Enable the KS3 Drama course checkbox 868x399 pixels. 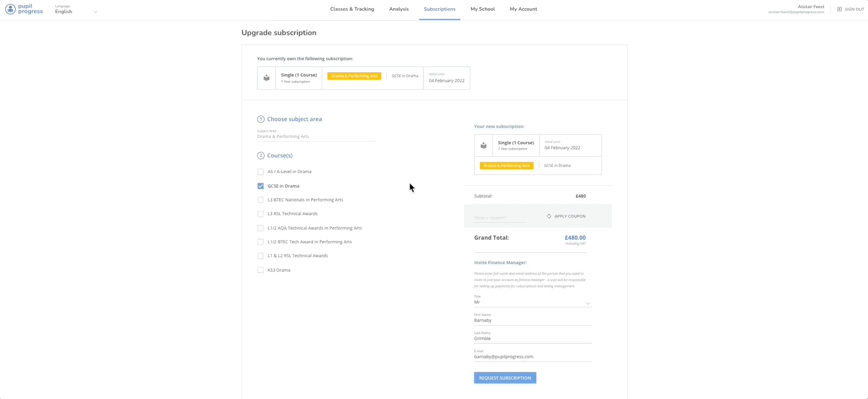tap(260, 270)
